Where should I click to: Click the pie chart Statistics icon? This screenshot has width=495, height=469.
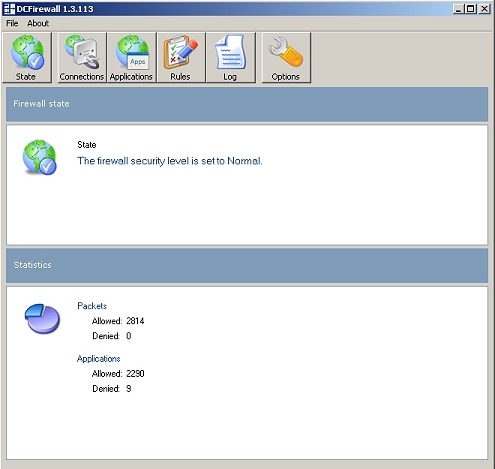click(42, 318)
